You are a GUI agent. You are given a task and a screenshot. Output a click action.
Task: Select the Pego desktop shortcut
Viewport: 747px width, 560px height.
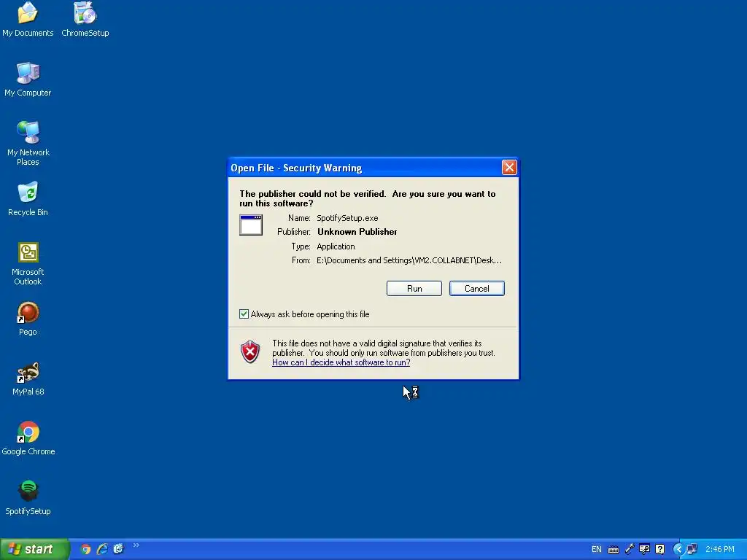pyautogui.click(x=28, y=319)
